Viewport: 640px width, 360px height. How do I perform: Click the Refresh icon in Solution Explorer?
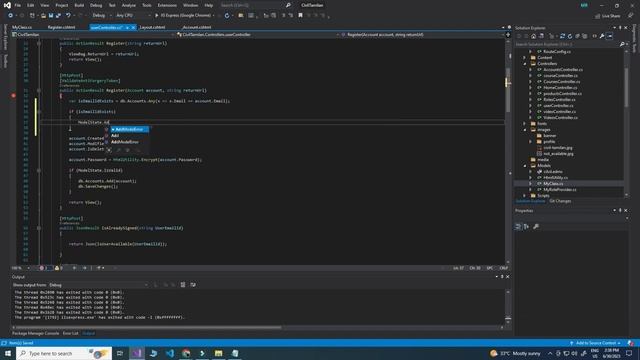coord(570,36)
